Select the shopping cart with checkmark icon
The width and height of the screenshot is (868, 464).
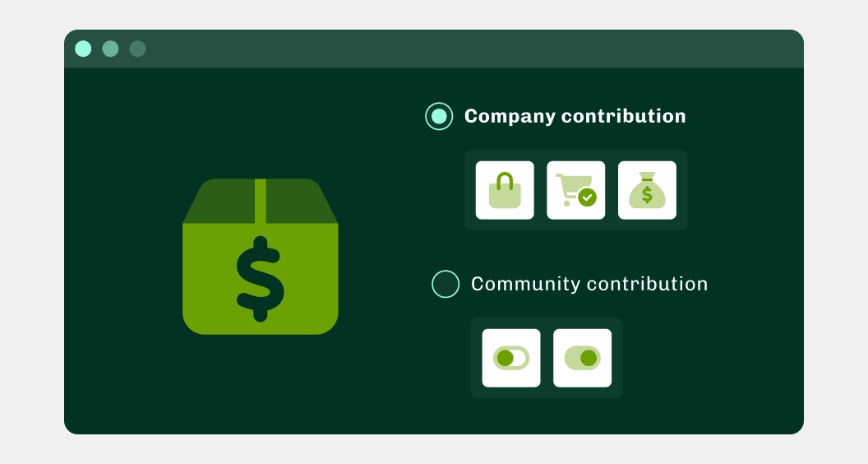tap(575, 190)
